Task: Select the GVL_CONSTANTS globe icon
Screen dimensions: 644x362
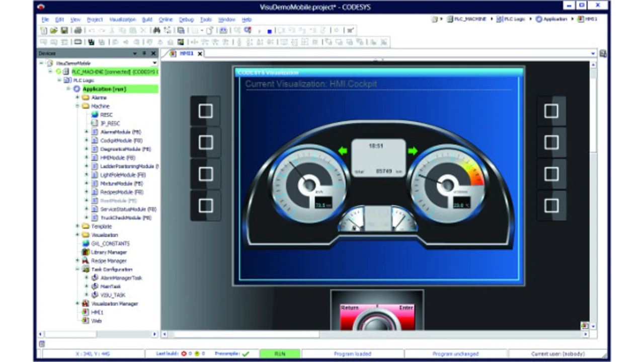Action: [86, 244]
